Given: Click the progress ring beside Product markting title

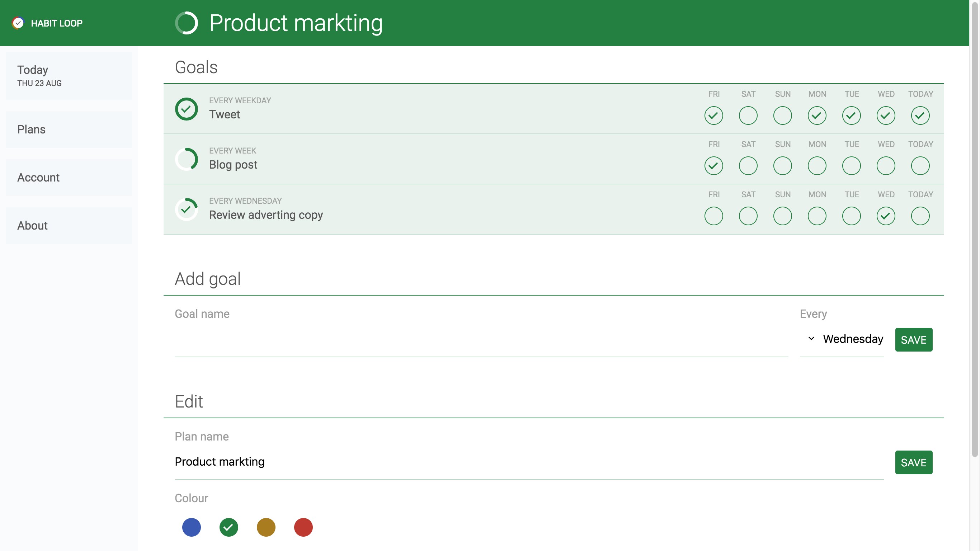Looking at the screenshot, I should [187, 23].
